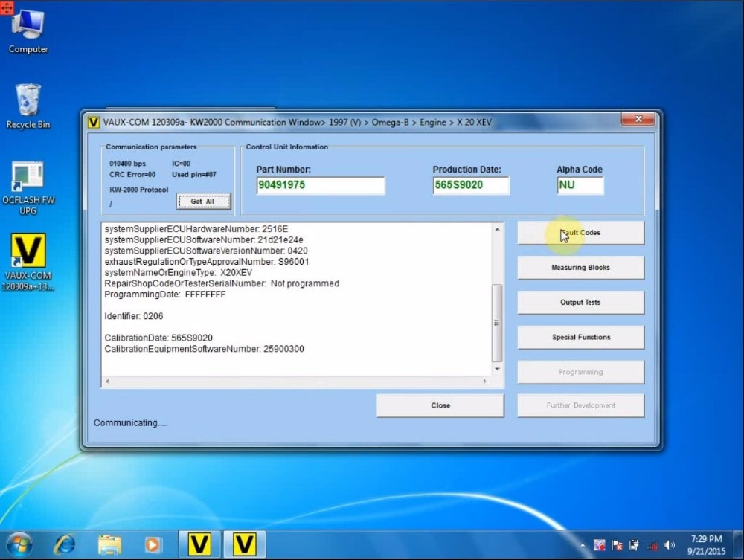Select line systemNameOrEngineType: X20XEV
744x560 pixels.
178,273
